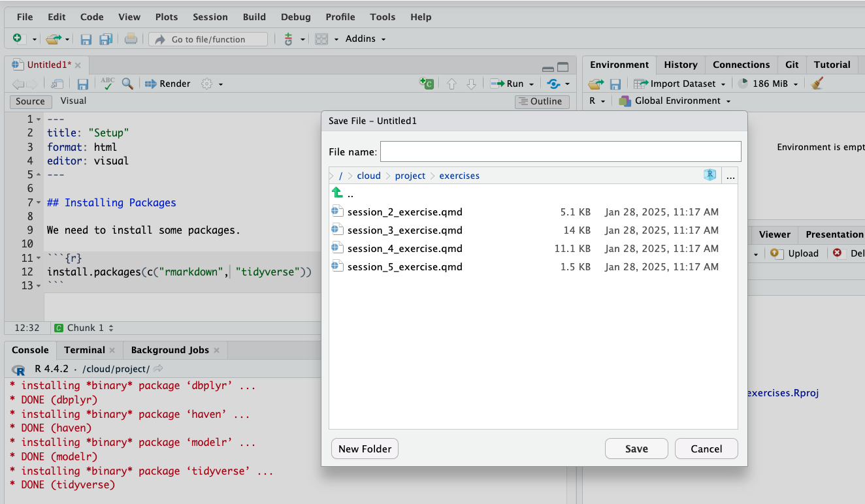Switch the editor to Visual mode
The image size is (865, 504).
click(73, 101)
